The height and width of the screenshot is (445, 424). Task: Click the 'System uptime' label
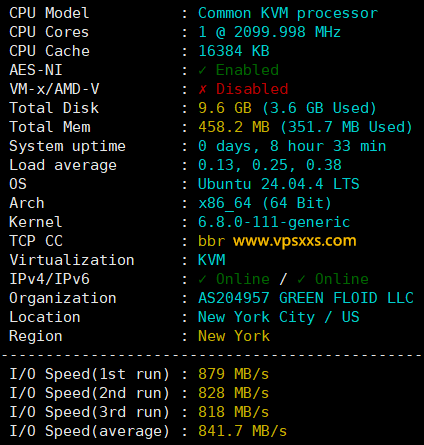point(67,147)
